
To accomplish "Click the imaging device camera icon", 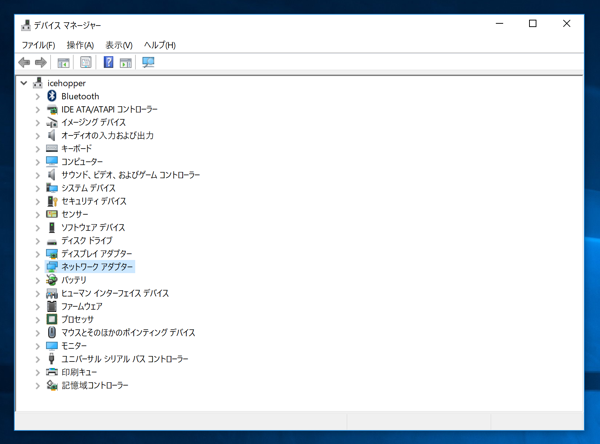I will coord(52,122).
